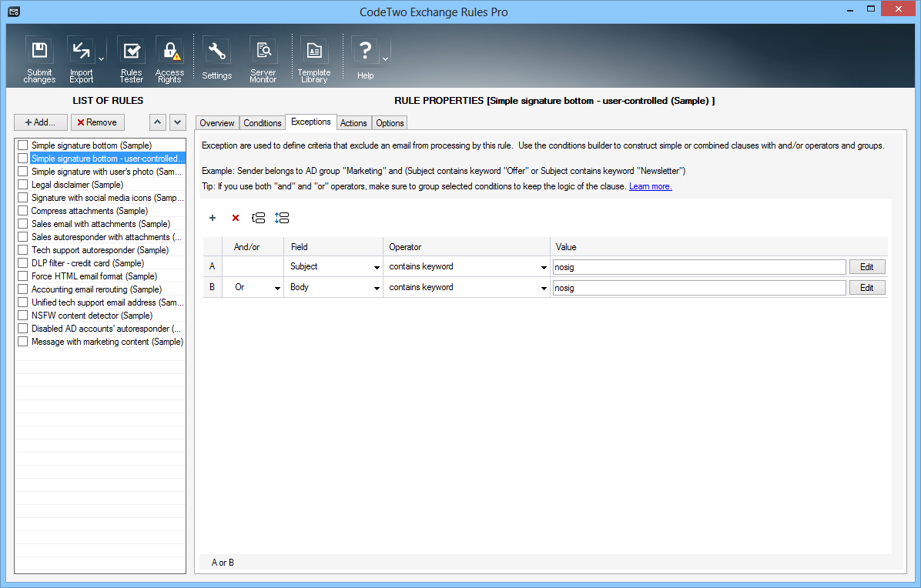Click the app icon in title bar
921x588 pixels.
(x=14, y=12)
